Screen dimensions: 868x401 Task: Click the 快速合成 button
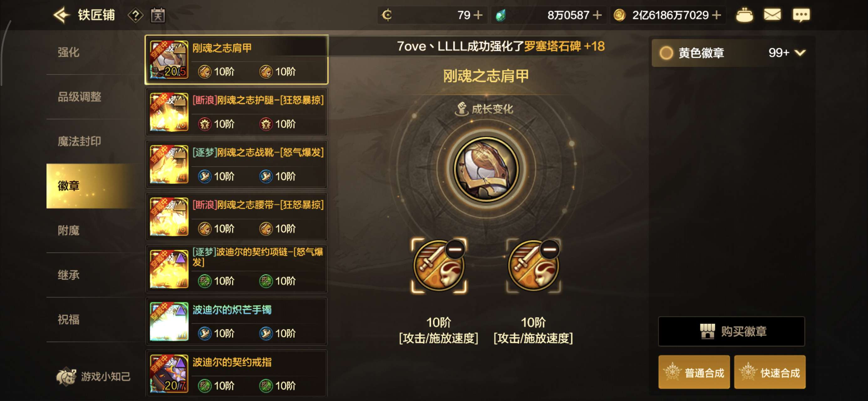click(770, 372)
